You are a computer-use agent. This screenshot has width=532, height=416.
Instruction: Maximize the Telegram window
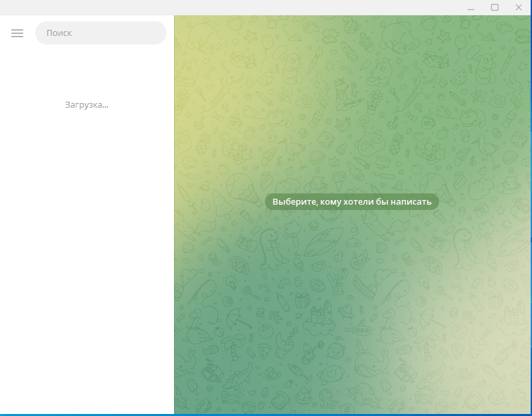495,7
